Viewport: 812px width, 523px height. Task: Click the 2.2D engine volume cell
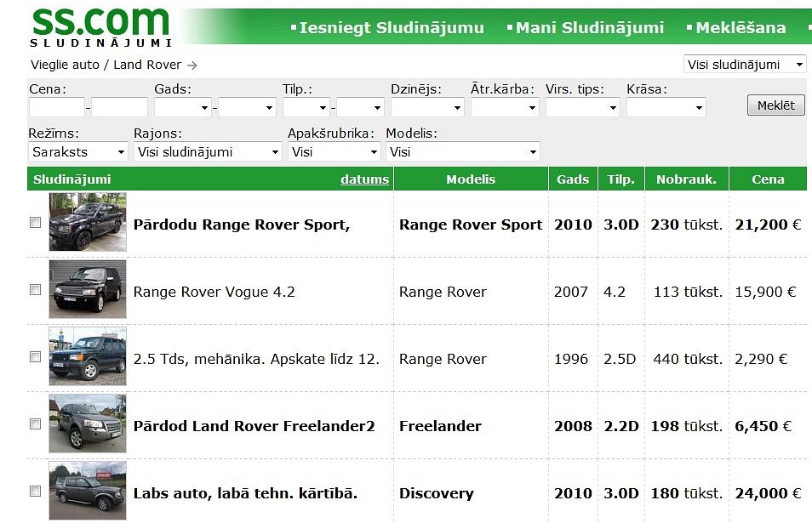620,426
